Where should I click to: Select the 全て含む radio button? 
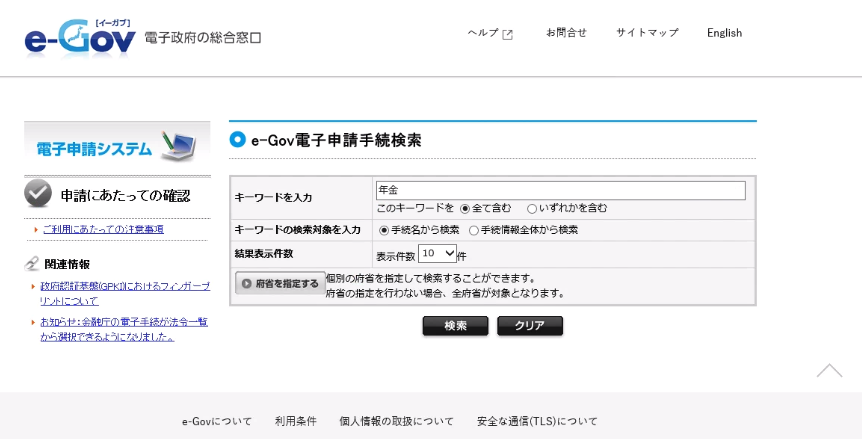(465, 209)
